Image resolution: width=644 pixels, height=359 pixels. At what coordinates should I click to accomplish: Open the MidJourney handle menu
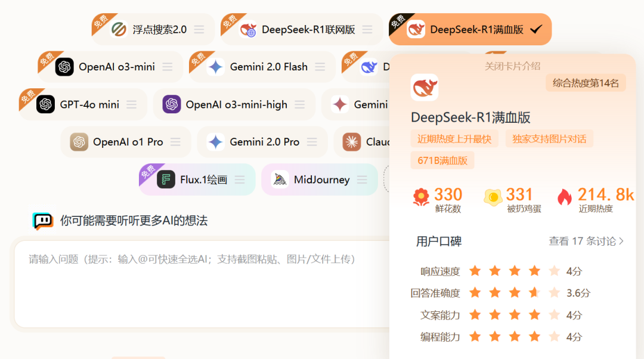pyautogui.click(x=363, y=179)
